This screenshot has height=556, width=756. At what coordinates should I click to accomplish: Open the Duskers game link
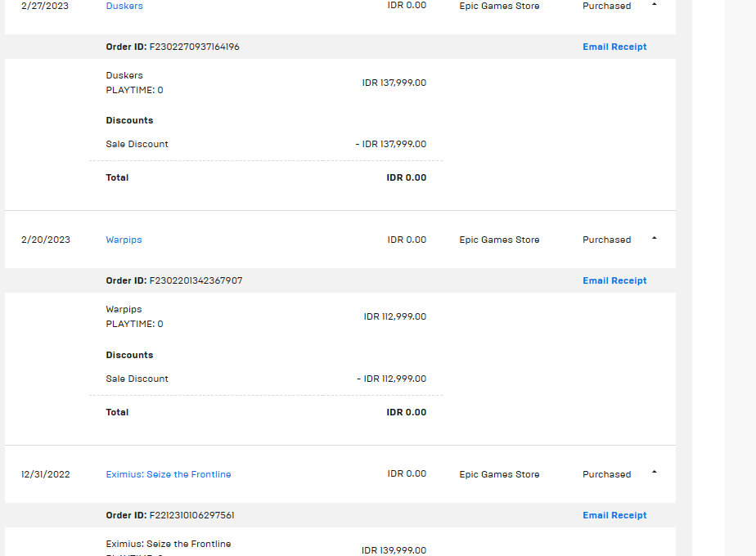click(124, 6)
